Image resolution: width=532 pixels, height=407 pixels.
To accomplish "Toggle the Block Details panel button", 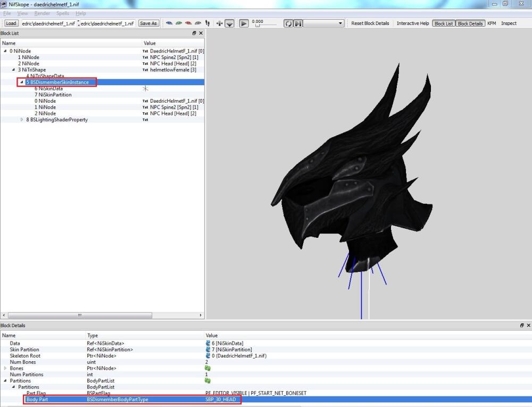I will coord(470,23).
